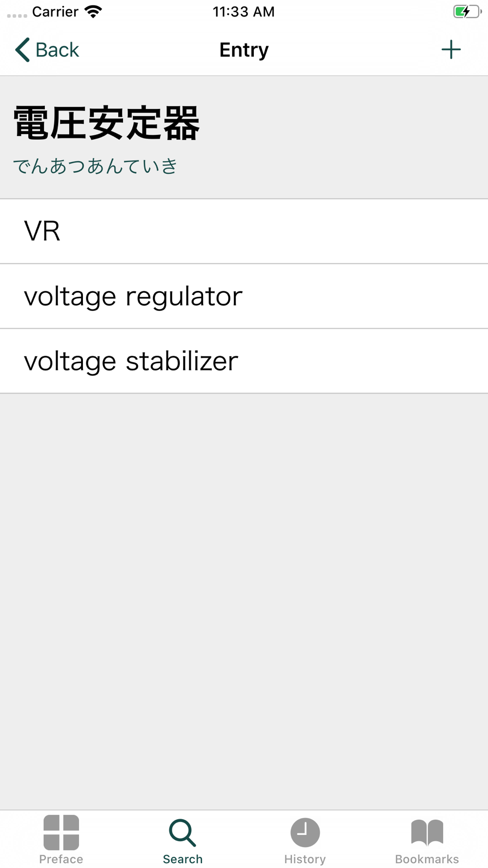Switch to the Bookmarks tab label
This screenshot has width=488, height=868.
click(x=427, y=859)
